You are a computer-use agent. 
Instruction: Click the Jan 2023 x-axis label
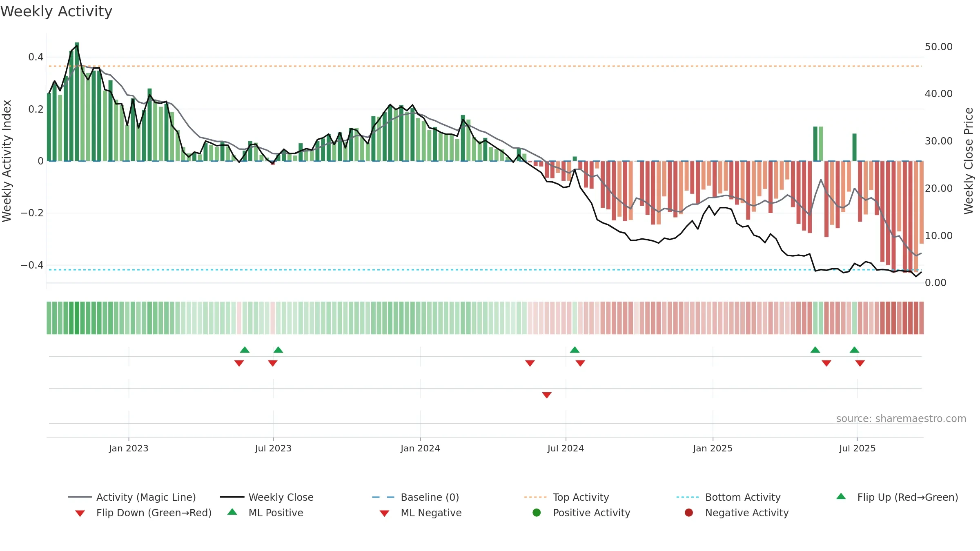(129, 449)
